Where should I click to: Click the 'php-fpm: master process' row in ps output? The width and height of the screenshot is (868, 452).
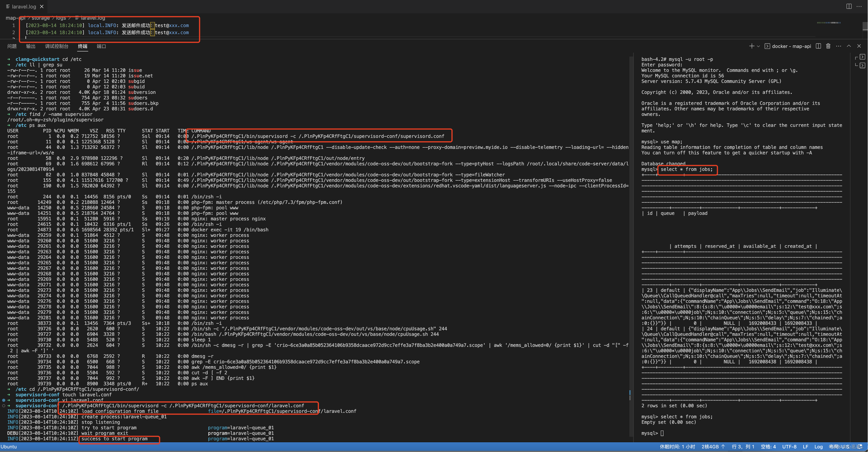click(x=174, y=202)
